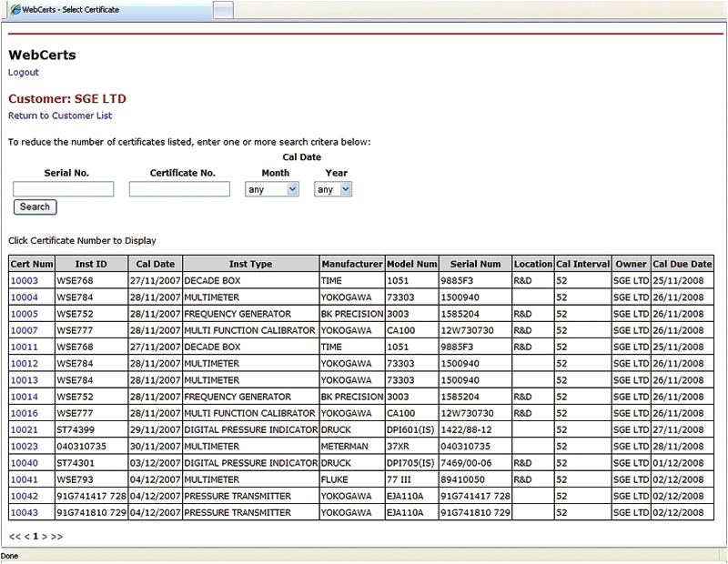Open Return to Customer List link
This screenshot has width=728, height=564.
(x=60, y=116)
